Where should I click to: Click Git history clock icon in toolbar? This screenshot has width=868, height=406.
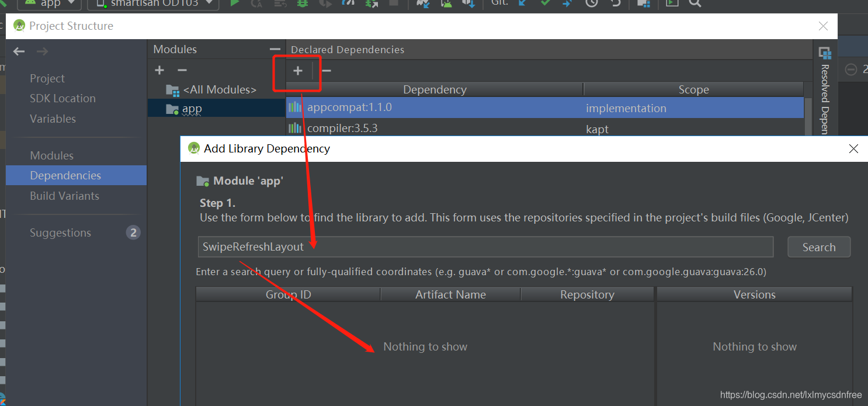pyautogui.click(x=592, y=3)
